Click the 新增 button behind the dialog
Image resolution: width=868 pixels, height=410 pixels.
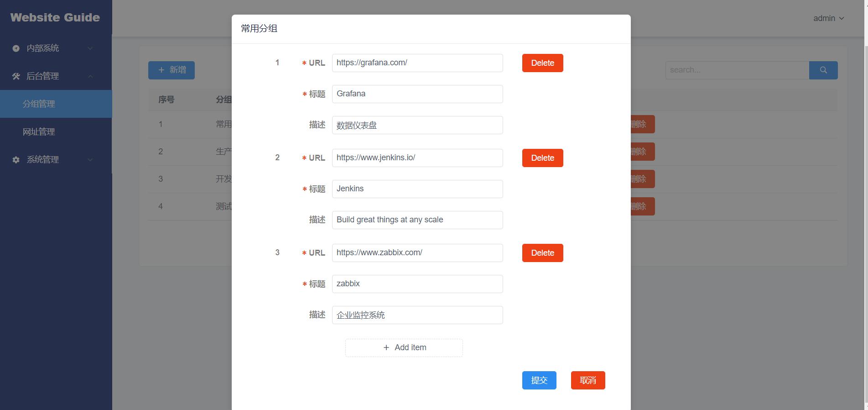(x=172, y=70)
